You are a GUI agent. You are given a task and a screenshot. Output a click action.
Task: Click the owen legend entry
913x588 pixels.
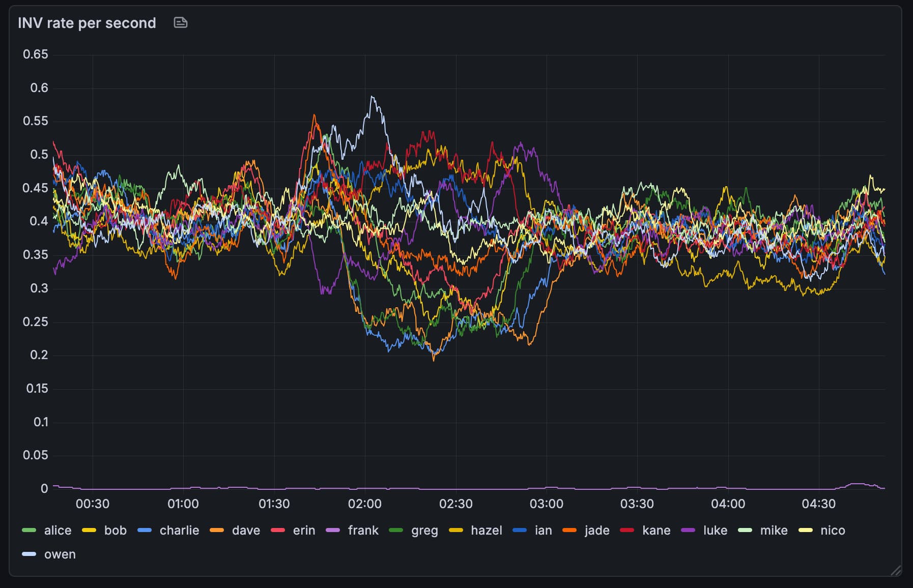click(x=60, y=554)
